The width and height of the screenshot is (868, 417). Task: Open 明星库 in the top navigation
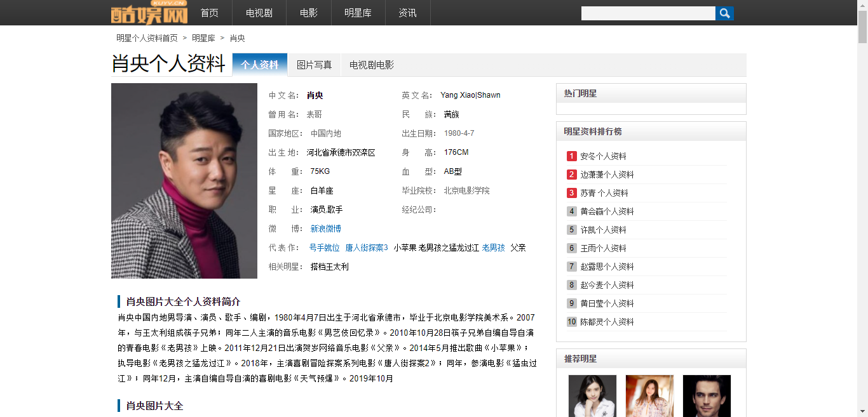[x=358, y=13]
